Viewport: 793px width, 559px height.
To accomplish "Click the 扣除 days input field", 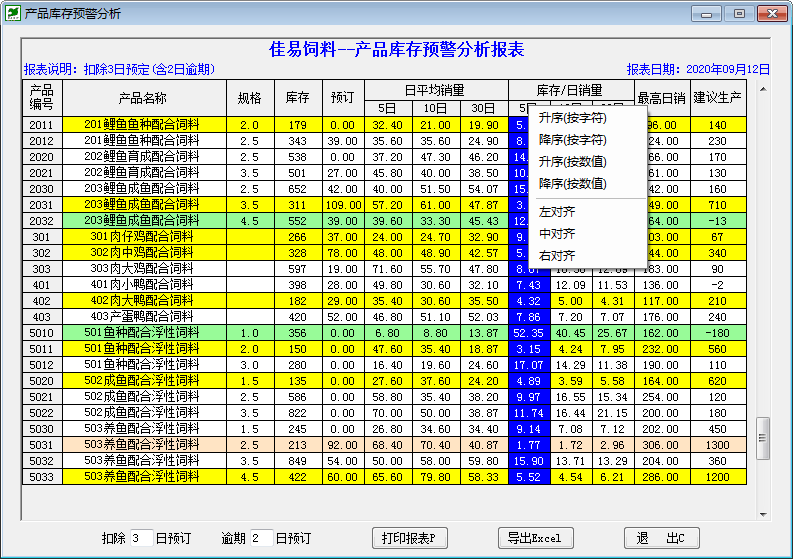I will tap(141, 538).
